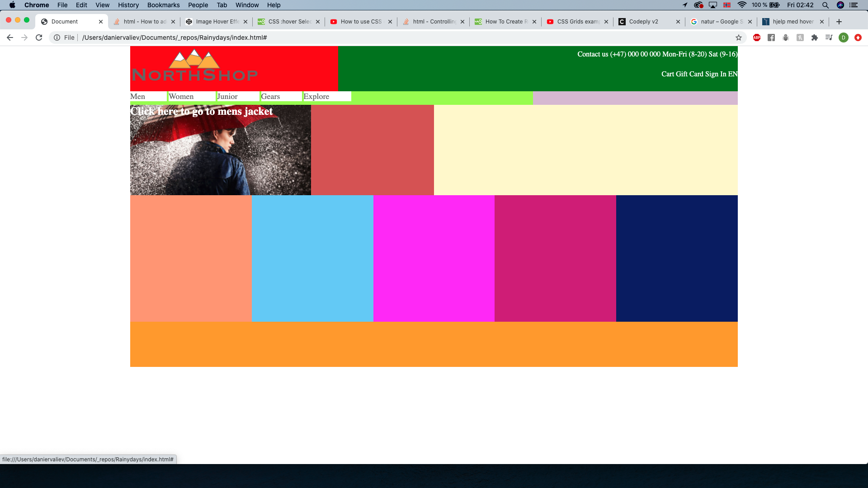868x488 pixels.
Task: Click the 'Contact us (+47) 000 00 000' text
Action: [619, 54]
